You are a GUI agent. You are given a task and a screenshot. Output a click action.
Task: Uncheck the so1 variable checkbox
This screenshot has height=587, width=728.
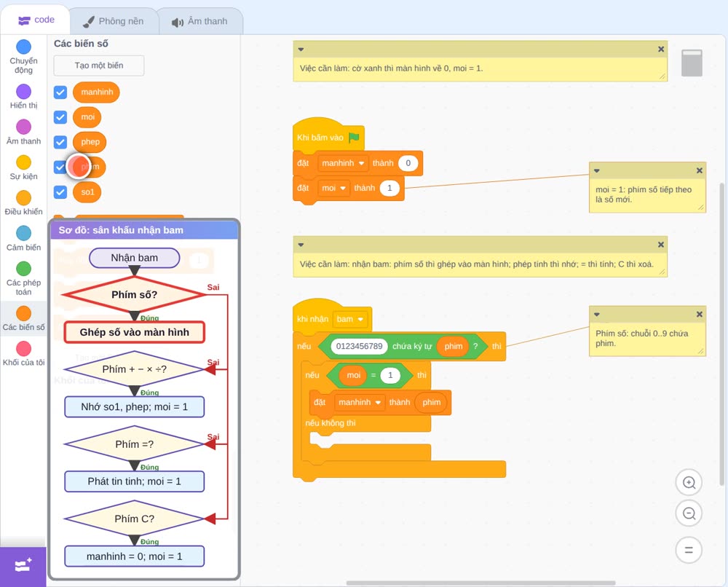pyautogui.click(x=60, y=192)
